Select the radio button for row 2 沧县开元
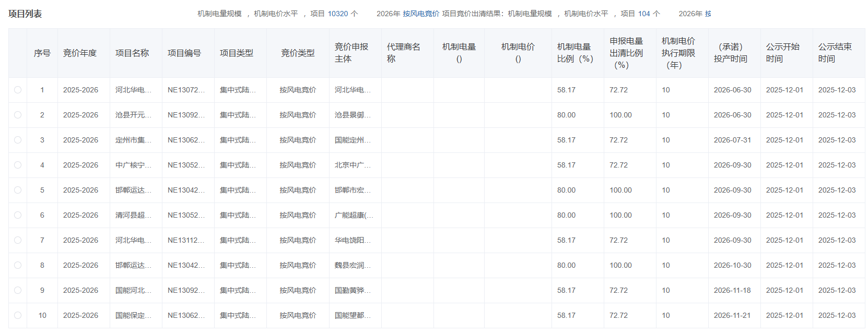The image size is (868, 333). click(18, 115)
